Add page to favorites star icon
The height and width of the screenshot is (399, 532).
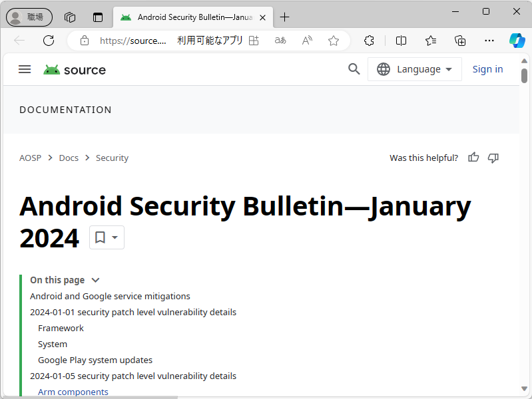click(x=334, y=41)
